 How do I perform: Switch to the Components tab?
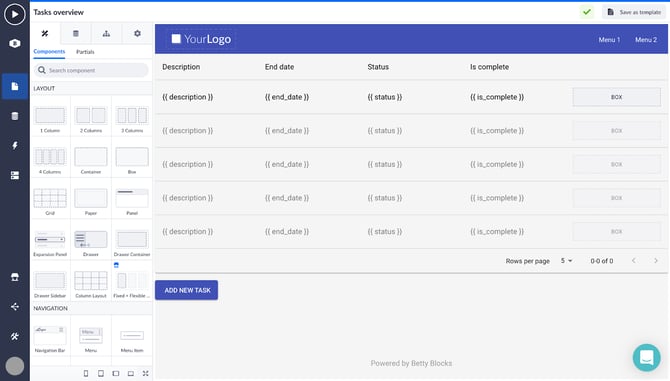49,52
